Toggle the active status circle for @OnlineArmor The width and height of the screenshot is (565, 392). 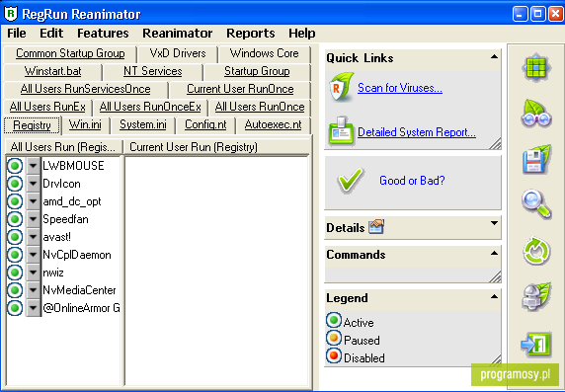[x=15, y=308]
